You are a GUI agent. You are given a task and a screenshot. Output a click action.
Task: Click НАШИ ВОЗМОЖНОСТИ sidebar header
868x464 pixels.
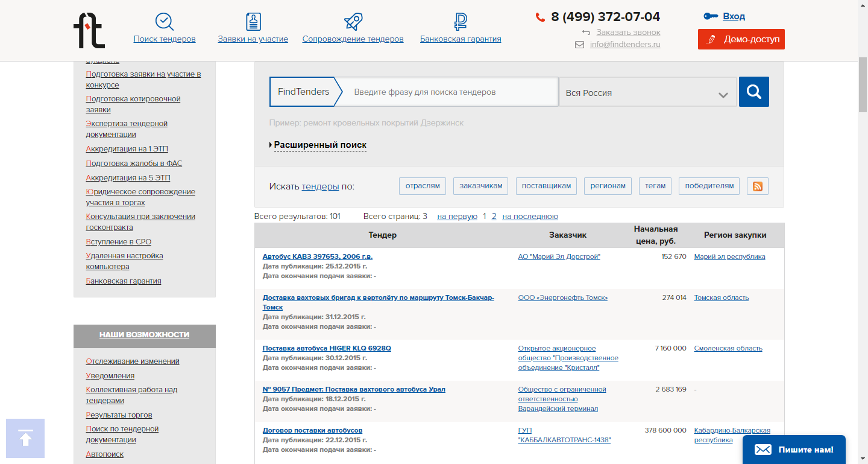click(x=144, y=335)
